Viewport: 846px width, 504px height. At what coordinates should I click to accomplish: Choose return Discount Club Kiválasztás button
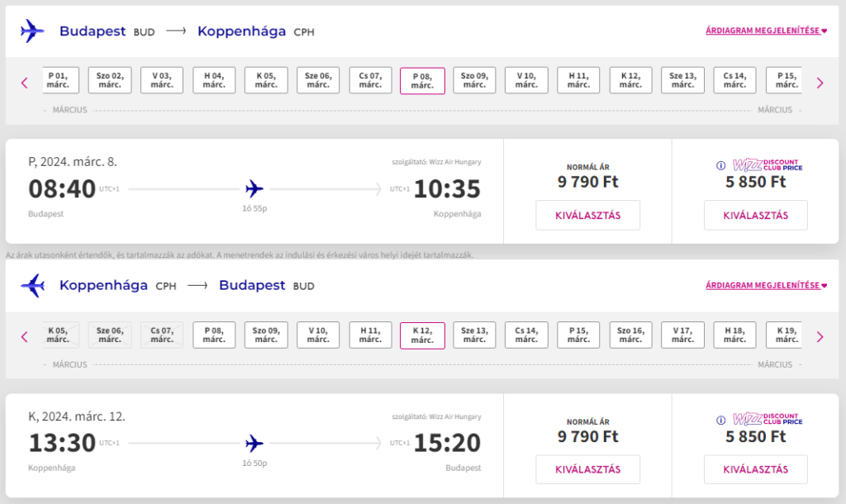[755, 469]
